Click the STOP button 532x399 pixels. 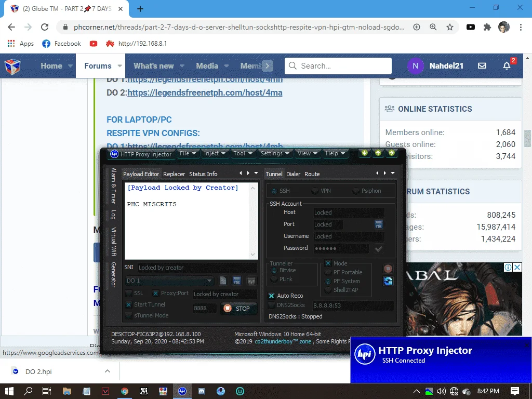(238, 309)
